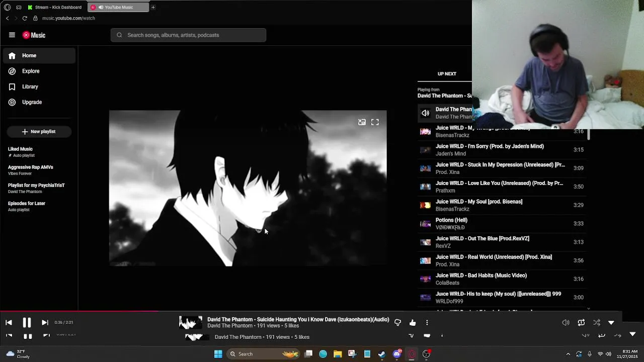Open miniplayer from video overlay

pos(362,122)
